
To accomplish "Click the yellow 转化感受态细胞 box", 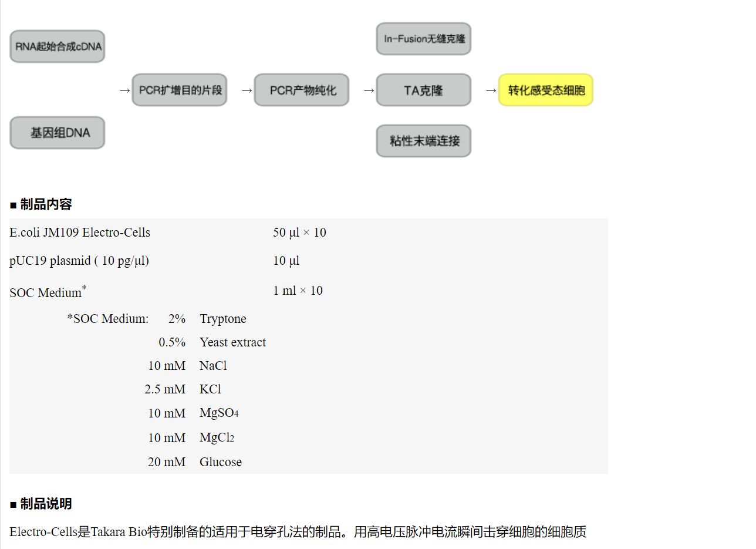I will click(x=546, y=90).
